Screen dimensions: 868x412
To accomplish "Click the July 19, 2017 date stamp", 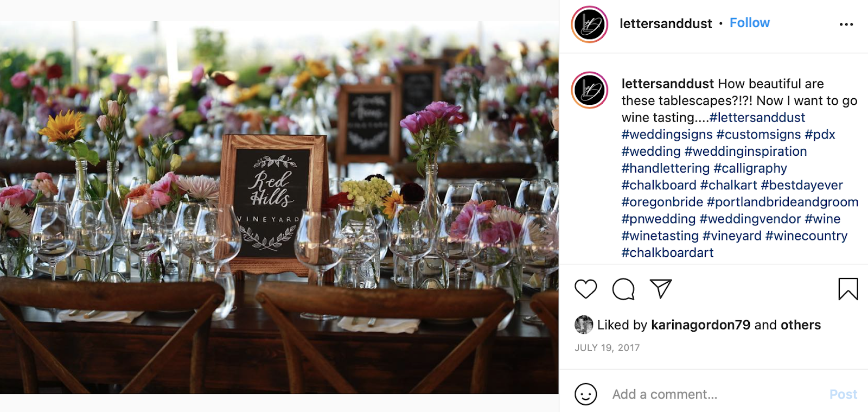I will pyautogui.click(x=607, y=347).
